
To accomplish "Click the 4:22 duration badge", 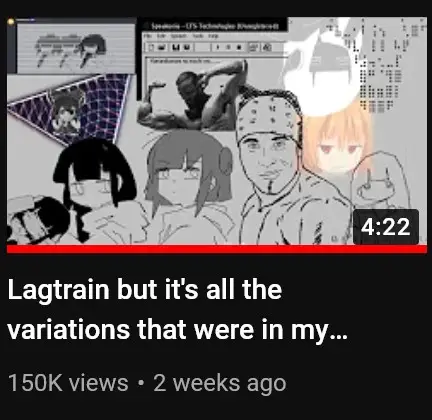I will 386,227.
